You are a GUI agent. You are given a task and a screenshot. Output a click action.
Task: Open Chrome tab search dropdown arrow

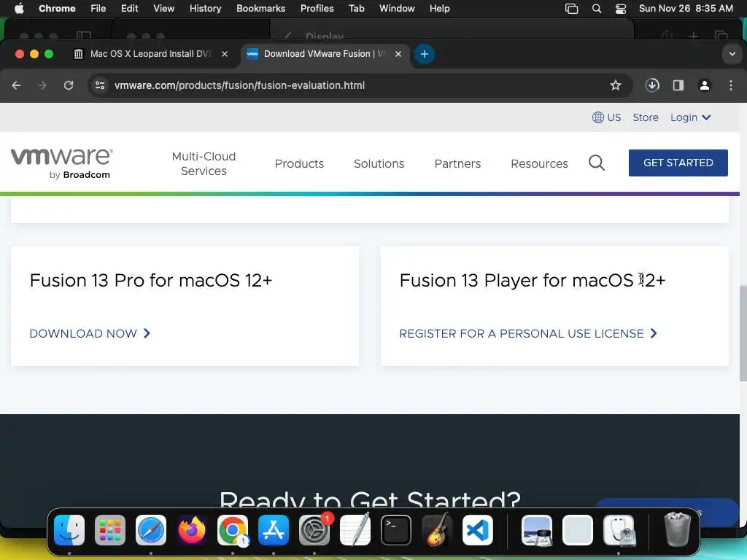(x=732, y=54)
